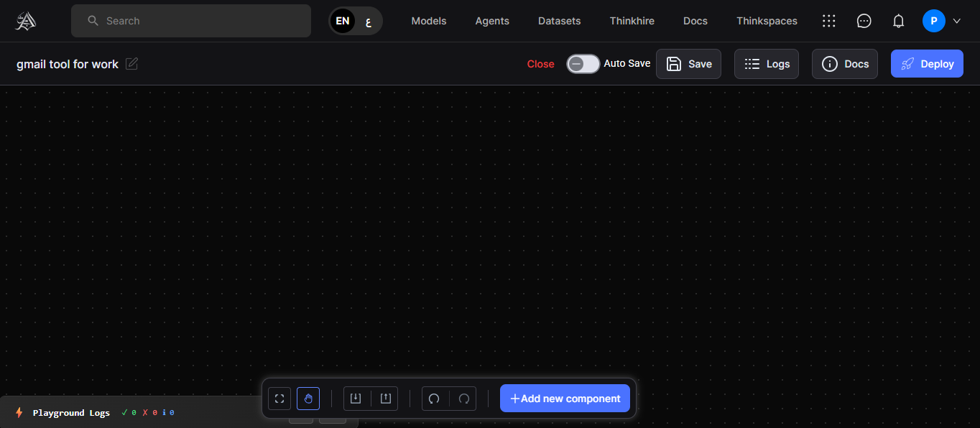Click the import (download arrow) icon
980x428 pixels.
click(356, 399)
